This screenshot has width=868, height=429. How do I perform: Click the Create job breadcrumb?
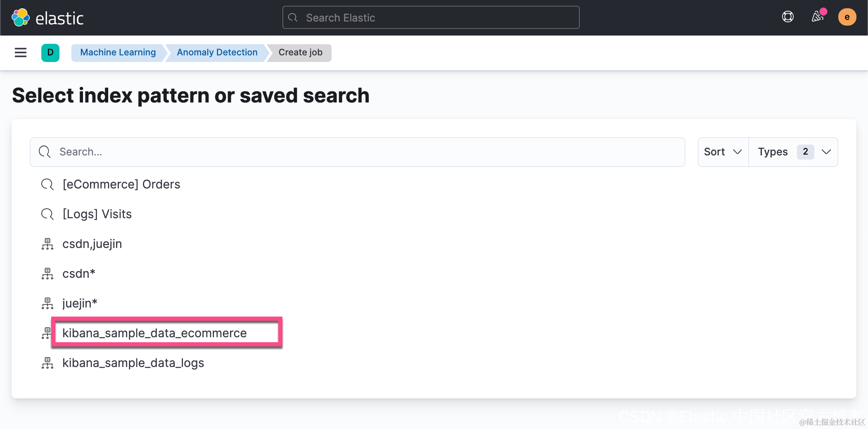(301, 52)
